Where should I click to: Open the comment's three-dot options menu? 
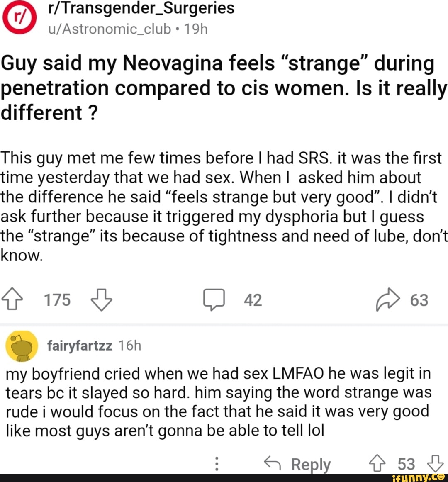click(217, 464)
